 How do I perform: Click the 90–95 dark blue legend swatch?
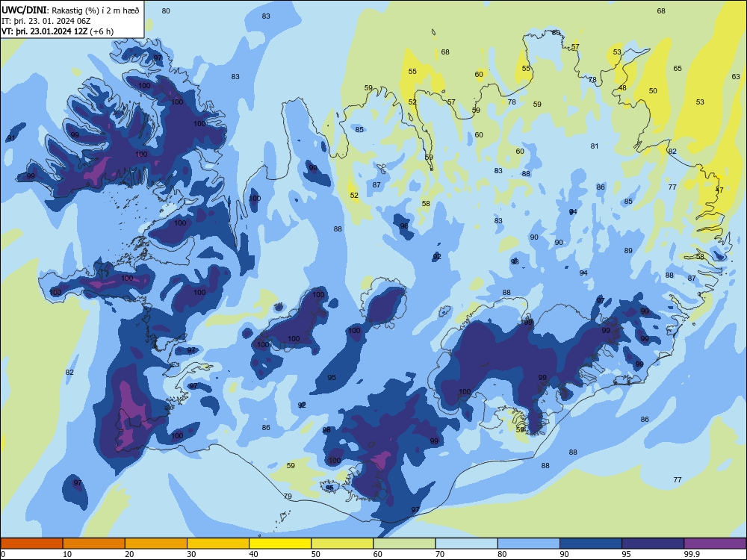pyautogui.click(x=591, y=544)
